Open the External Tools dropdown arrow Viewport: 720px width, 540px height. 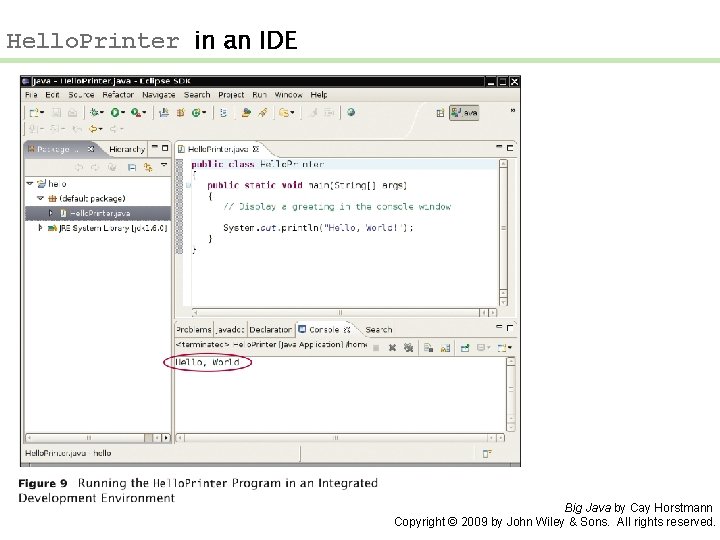tap(144, 112)
